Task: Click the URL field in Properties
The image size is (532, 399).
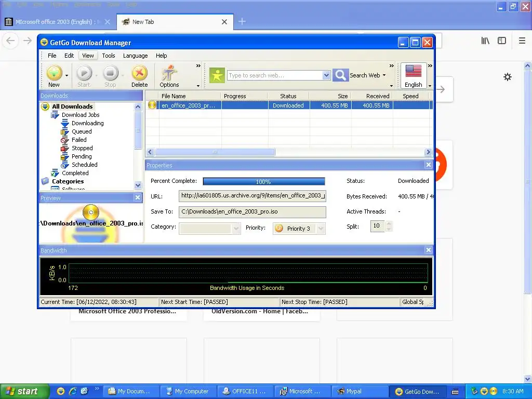Action: click(x=252, y=196)
